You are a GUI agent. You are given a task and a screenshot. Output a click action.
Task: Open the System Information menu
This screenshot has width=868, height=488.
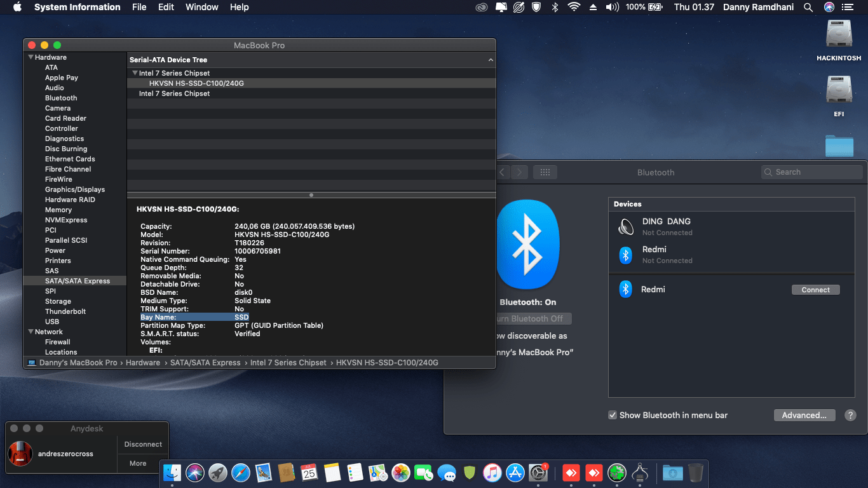(77, 7)
